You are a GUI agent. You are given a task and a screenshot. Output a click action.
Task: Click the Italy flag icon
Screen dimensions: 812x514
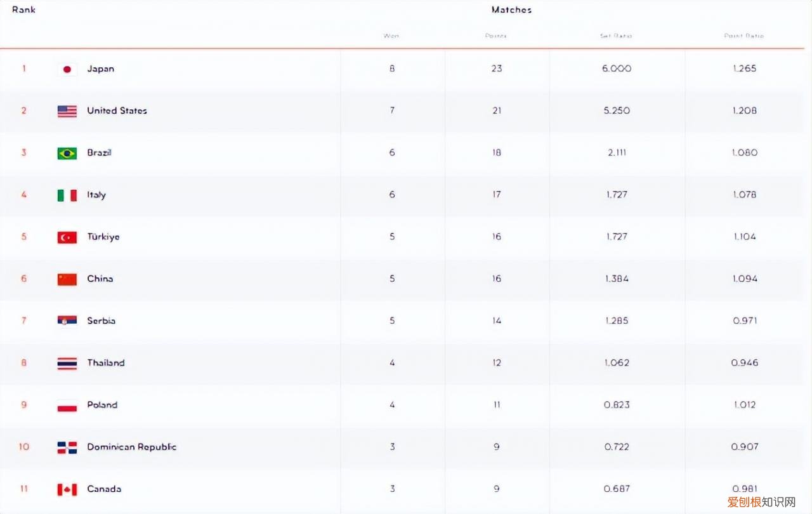point(67,195)
